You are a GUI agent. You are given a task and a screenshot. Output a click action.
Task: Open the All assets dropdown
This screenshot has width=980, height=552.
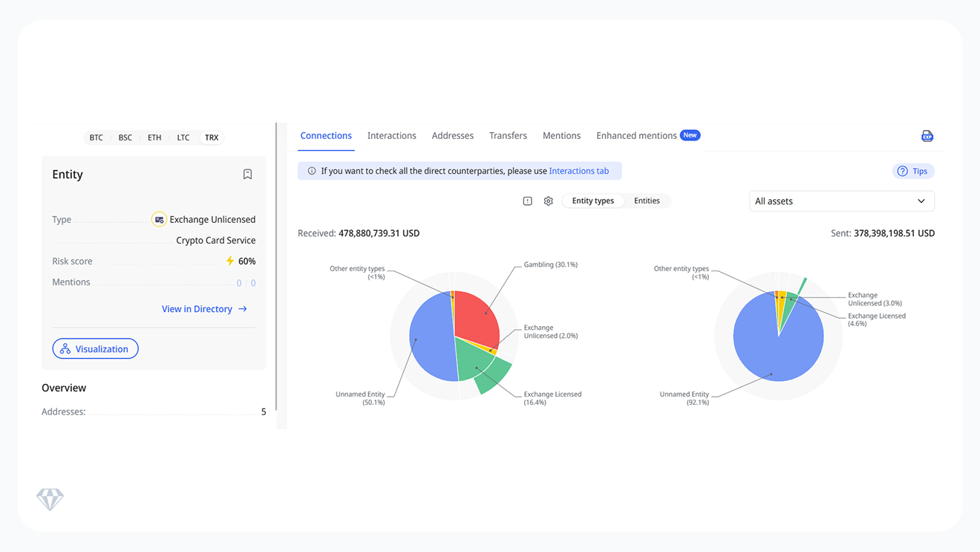841,201
